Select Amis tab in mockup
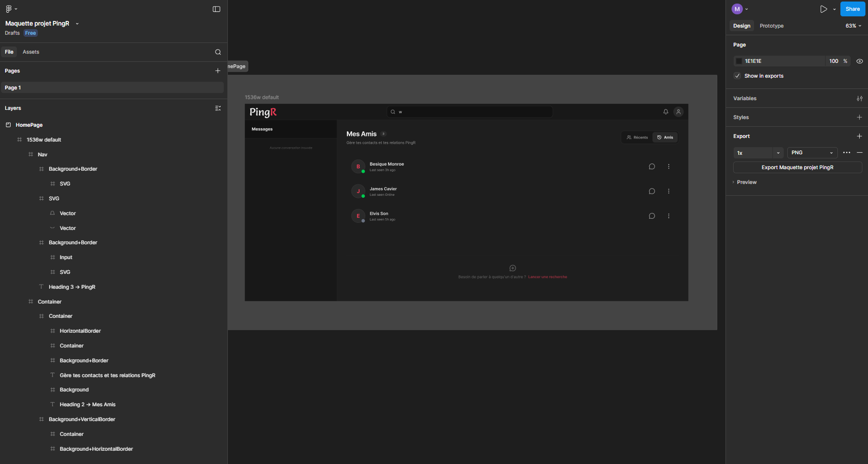The image size is (868, 464). [x=665, y=137]
